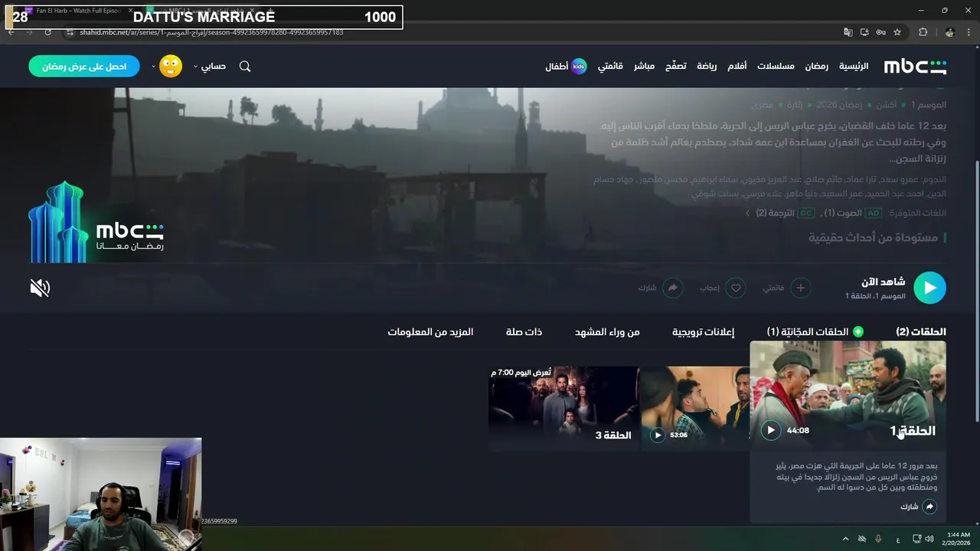Open مباشر live section in navigation
Image resolution: width=980 pixels, height=551 pixels.
(x=644, y=67)
